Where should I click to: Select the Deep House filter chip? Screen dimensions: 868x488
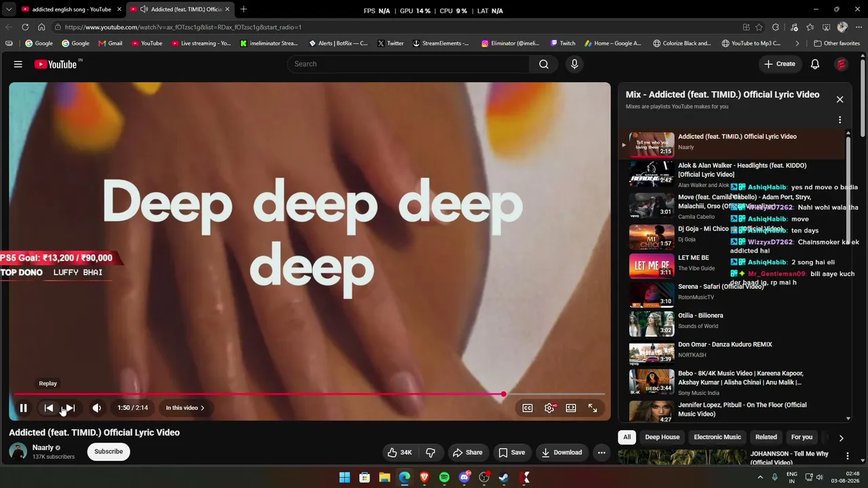(x=662, y=437)
